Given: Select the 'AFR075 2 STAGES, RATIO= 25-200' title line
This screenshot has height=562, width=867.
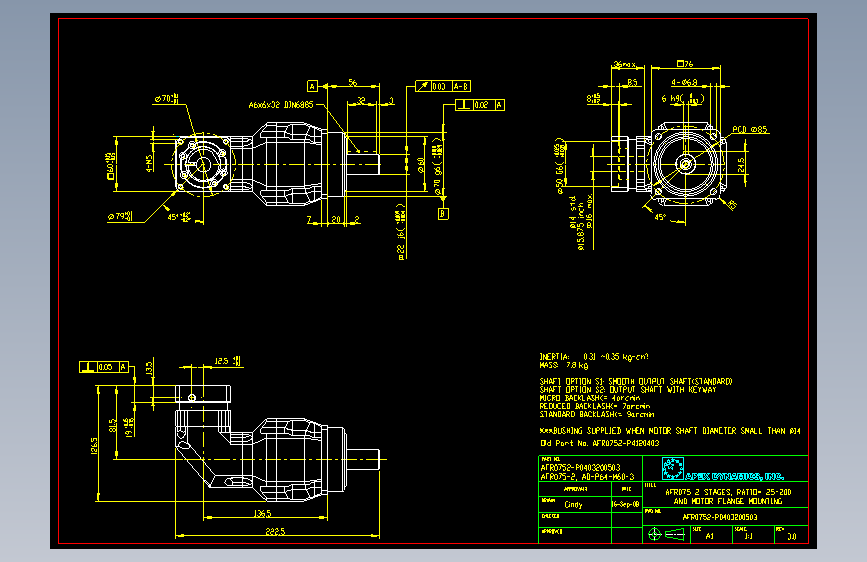Looking at the screenshot, I should (728, 492).
